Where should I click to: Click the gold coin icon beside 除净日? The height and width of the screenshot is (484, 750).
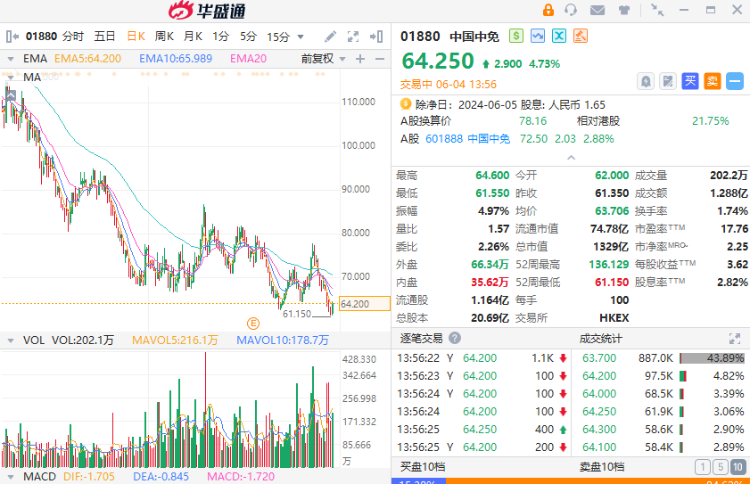tap(406, 104)
